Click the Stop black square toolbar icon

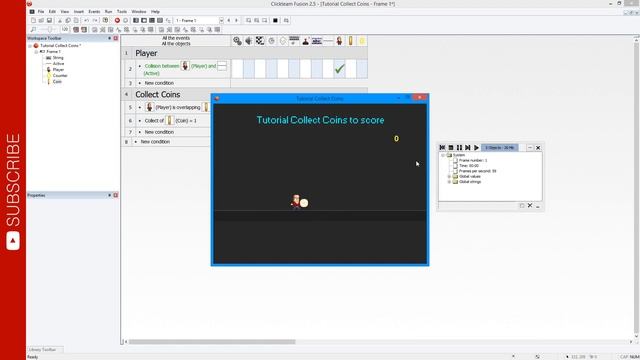pyautogui.click(x=275, y=20)
